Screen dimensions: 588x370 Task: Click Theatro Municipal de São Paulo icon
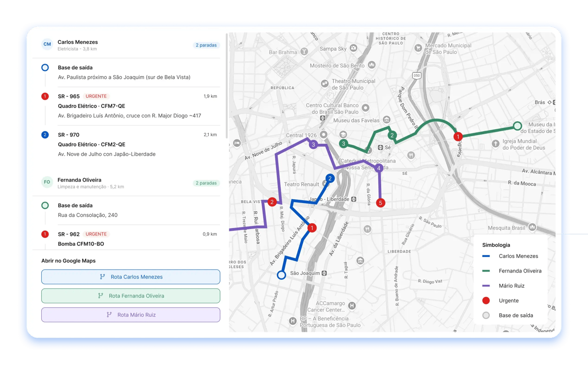click(x=324, y=84)
